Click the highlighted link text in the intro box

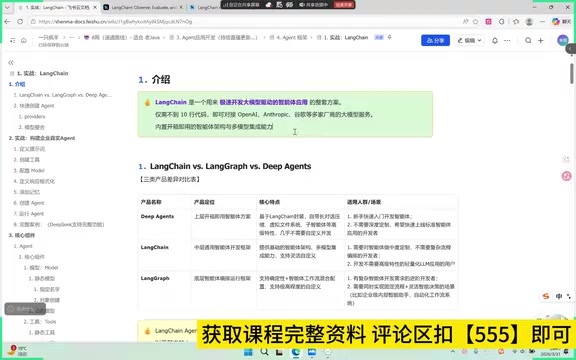(263, 102)
